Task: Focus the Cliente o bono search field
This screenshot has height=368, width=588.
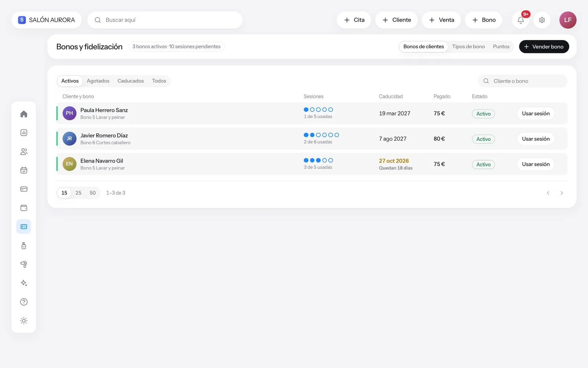Action: pyautogui.click(x=523, y=81)
